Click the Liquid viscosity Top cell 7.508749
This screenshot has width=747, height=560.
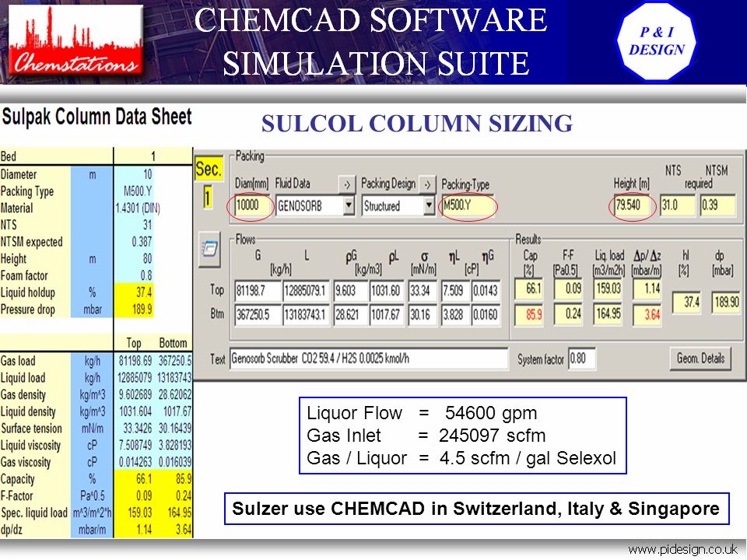coord(135,445)
